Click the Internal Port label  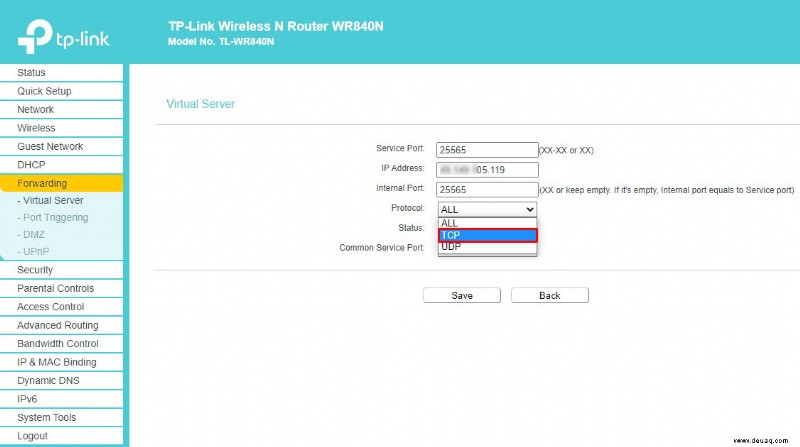(400, 188)
